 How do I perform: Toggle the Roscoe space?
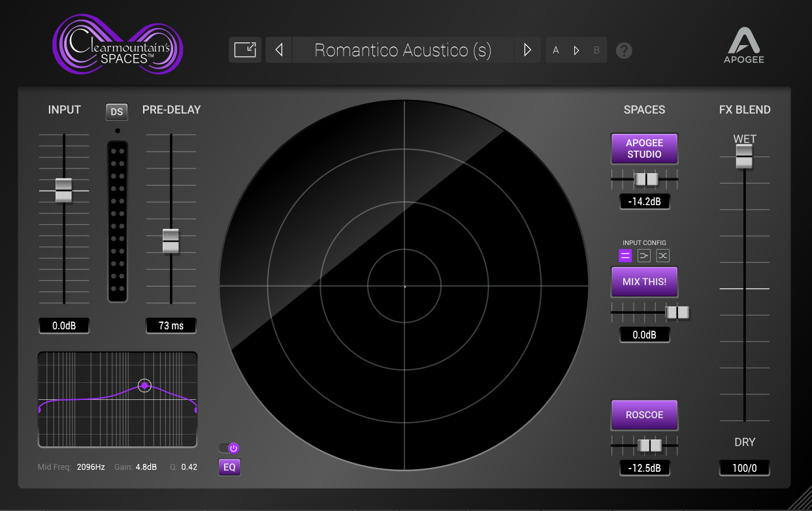(644, 415)
